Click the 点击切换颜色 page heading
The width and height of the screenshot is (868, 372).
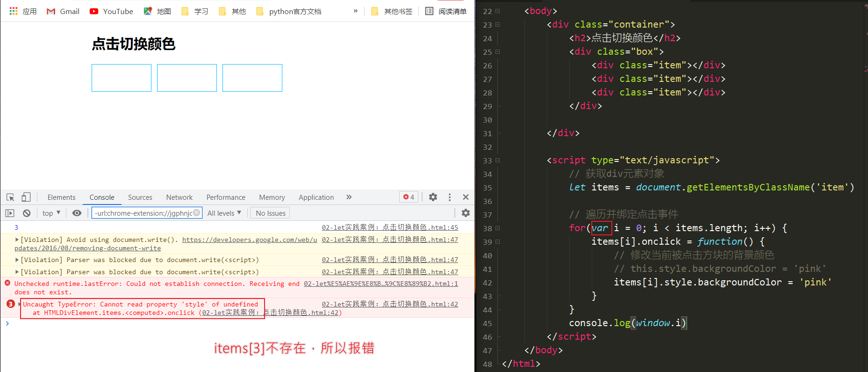click(x=134, y=44)
